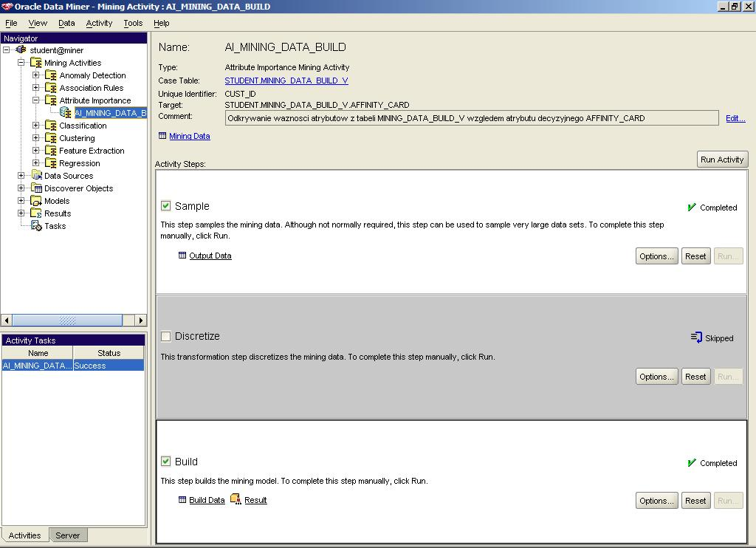
Task: Open the Result link in Build step
Action: coord(255,500)
